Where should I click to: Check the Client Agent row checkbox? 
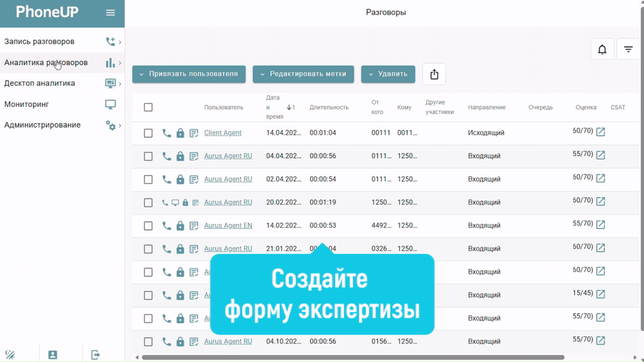coord(148,133)
